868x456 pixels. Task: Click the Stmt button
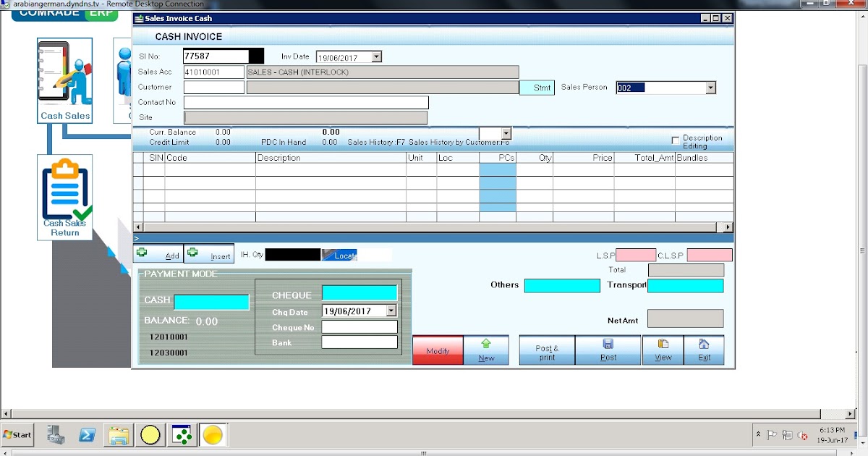click(536, 87)
